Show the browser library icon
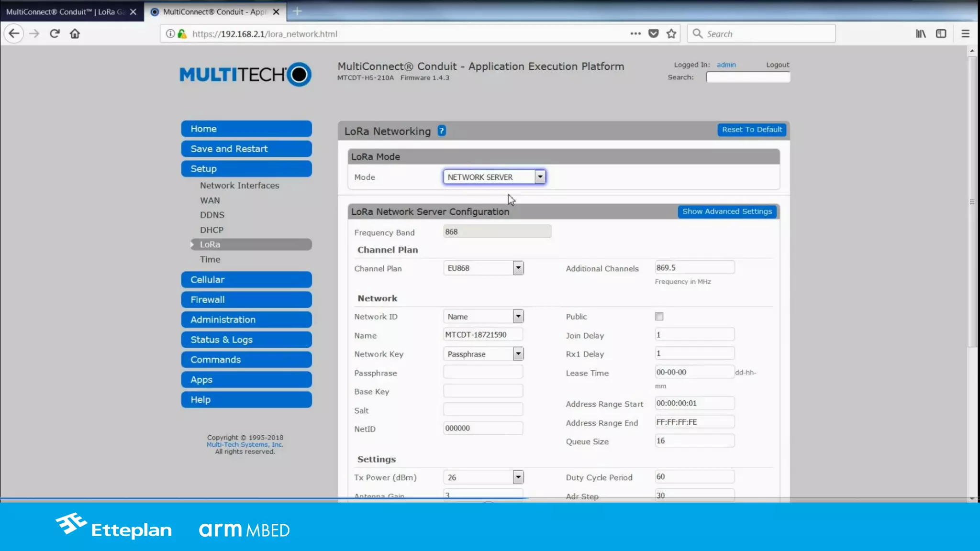 pos(921,33)
